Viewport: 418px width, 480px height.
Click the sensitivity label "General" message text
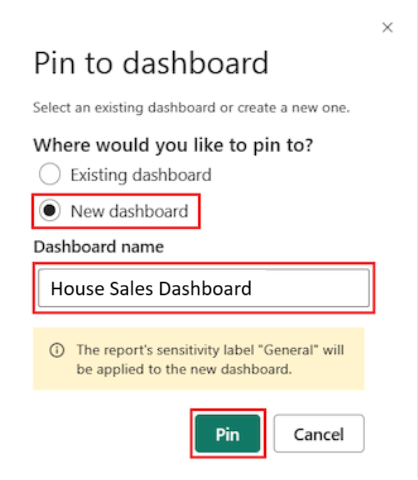coord(210,359)
